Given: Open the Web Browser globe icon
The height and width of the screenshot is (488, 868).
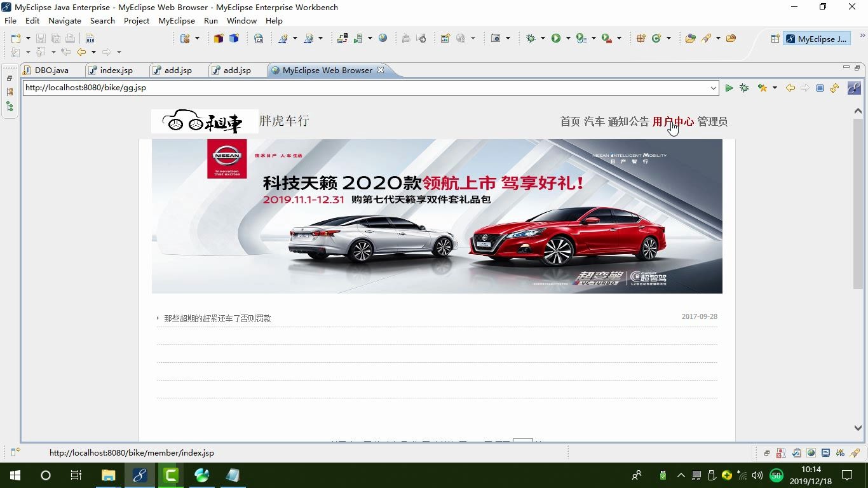Looking at the screenshot, I should pyautogui.click(x=382, y=38).
